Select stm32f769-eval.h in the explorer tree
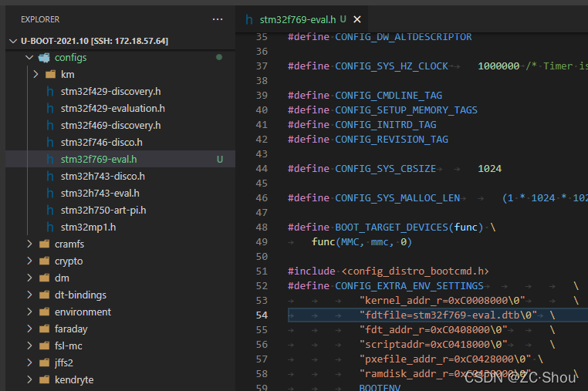The image size is (588, 391). point(120,159)
